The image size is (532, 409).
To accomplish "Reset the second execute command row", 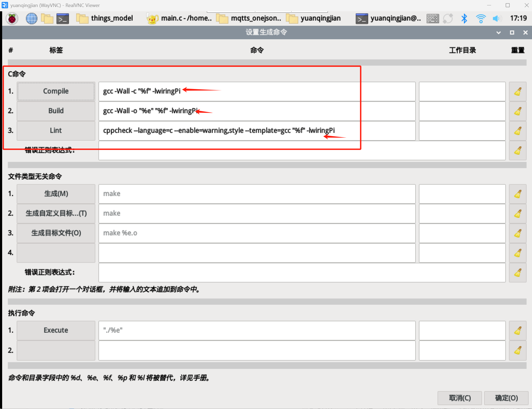I will (517, 350).
